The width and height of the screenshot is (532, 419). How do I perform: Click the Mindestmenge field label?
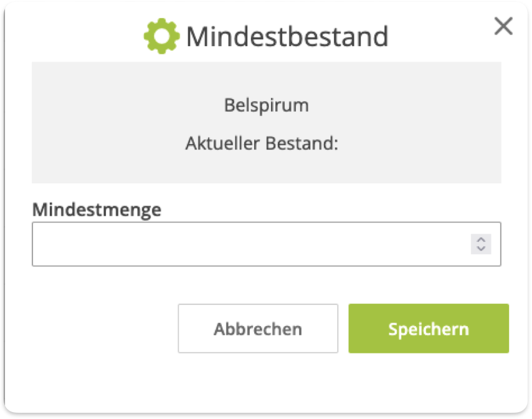pos(97,209)
